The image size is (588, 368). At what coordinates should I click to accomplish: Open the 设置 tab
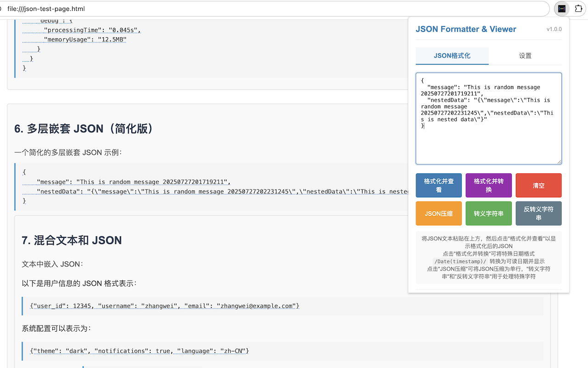point(525,56)
